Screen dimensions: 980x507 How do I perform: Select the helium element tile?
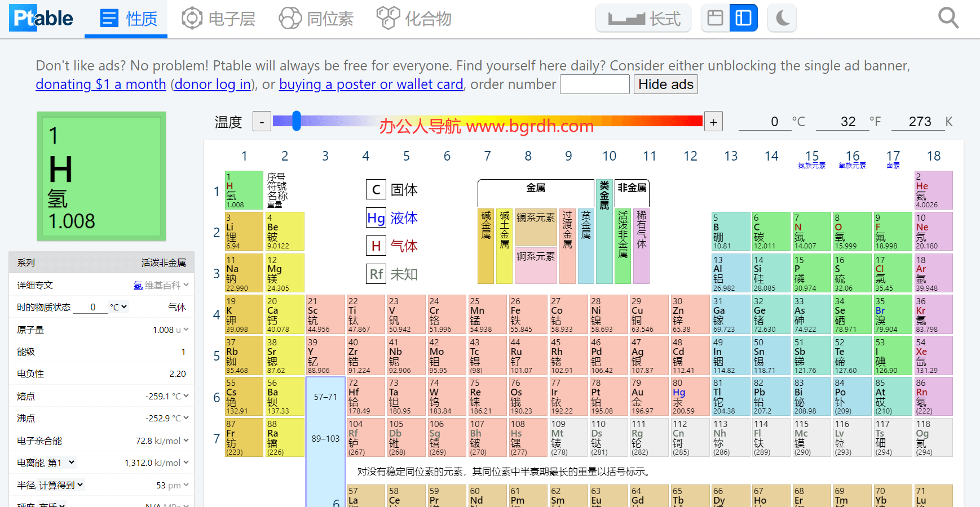pyautogui.click(x=934, y=190)
